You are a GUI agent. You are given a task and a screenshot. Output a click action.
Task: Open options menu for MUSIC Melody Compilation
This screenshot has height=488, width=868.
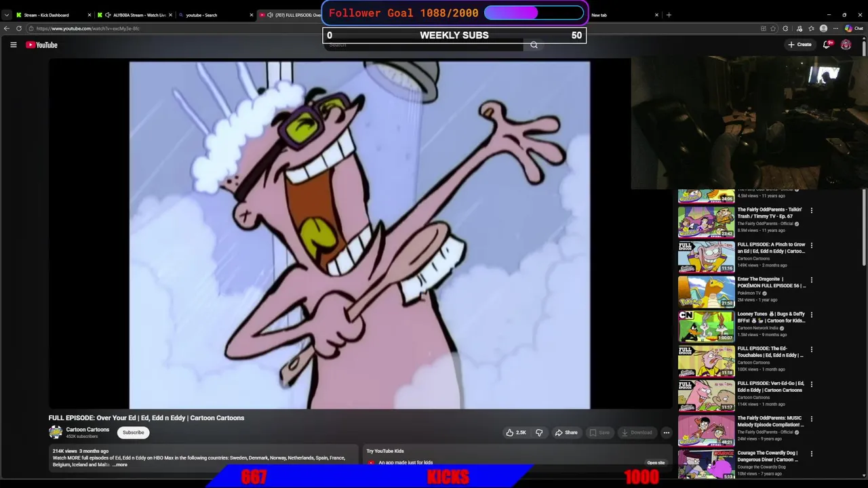[x=811, y=419]
